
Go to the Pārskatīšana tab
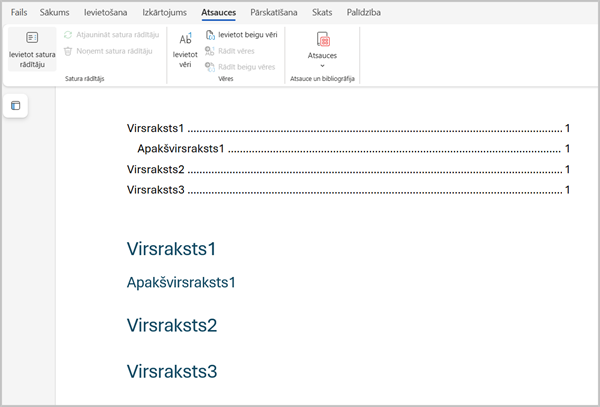pos(274,12)
